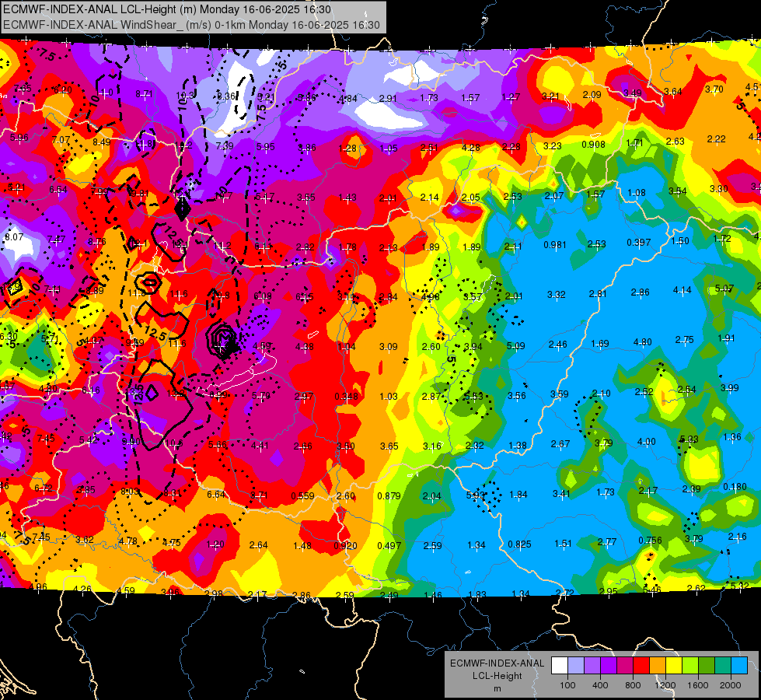This screenshot has width=761, height=700.
Task: Click the WindShear 0-1km title line
Action: (x=191, y=25)
